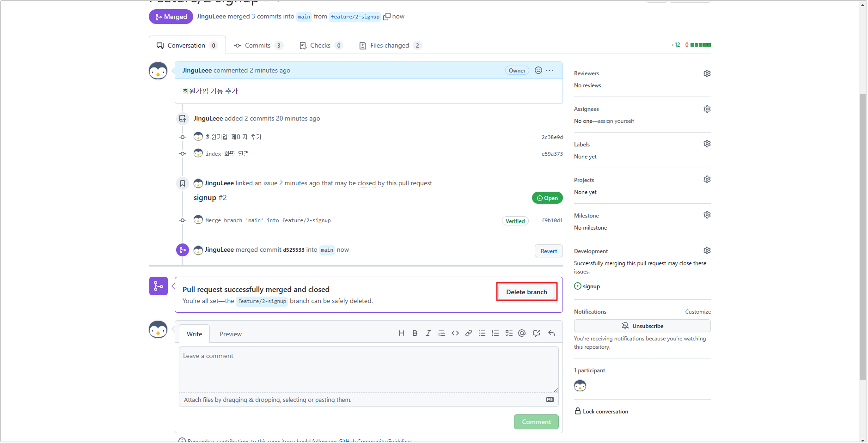This screenshot has width=868, height=443.
Task: Click the participant avatar in sidebar
Action: pyautogui.click(x=580, y=386)
